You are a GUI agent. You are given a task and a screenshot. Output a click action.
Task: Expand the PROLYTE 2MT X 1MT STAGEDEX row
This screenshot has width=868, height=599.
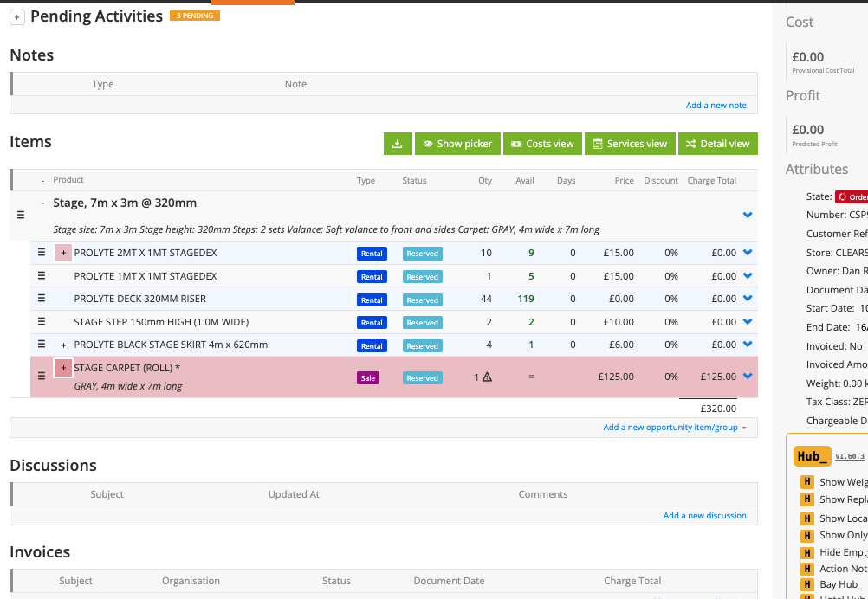(x=63, y=253)
